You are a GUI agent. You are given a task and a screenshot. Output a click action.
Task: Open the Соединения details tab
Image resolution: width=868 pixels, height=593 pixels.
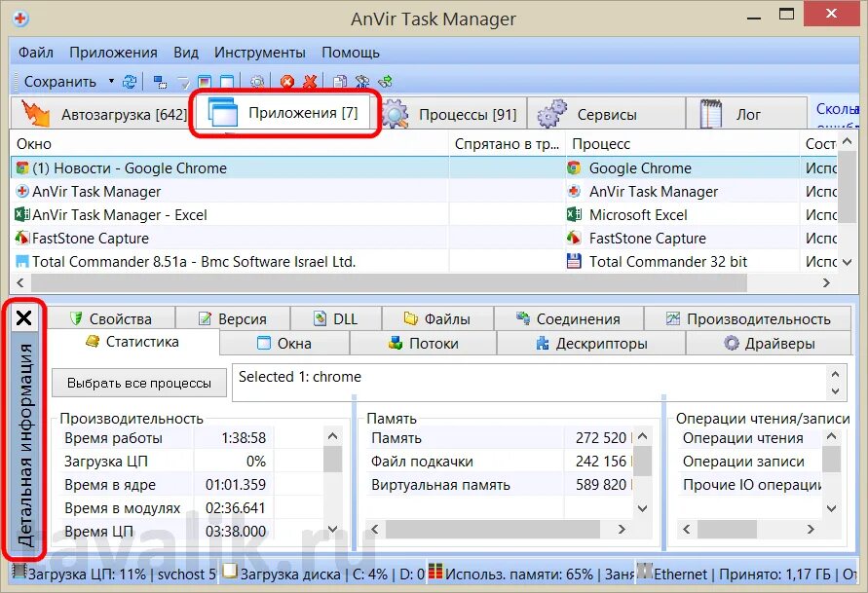tap(569, 318)
